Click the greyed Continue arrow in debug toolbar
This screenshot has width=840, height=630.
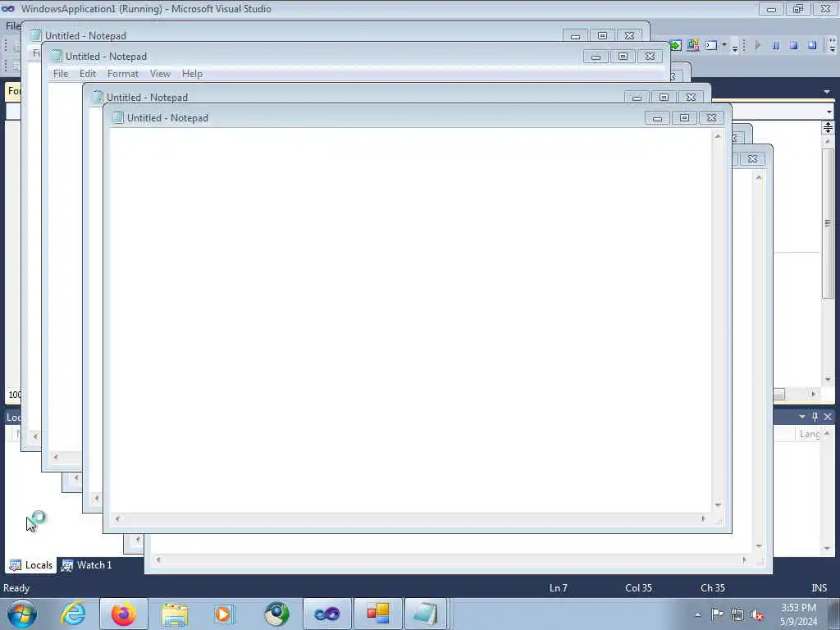757,46
